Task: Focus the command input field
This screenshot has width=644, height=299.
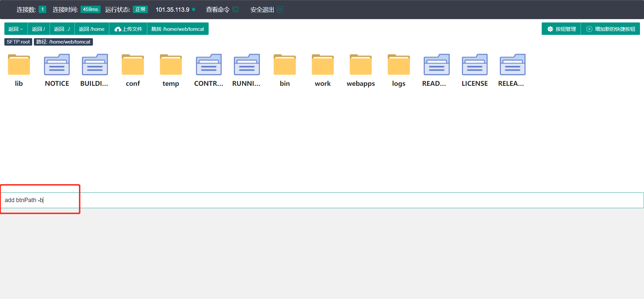Action: click(322, 200)
